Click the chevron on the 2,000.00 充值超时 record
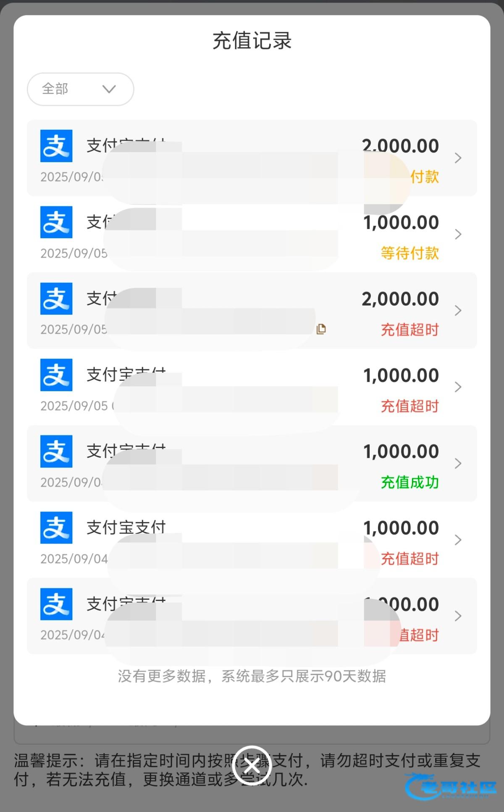504x812 pixels. (x=458, y=311)
